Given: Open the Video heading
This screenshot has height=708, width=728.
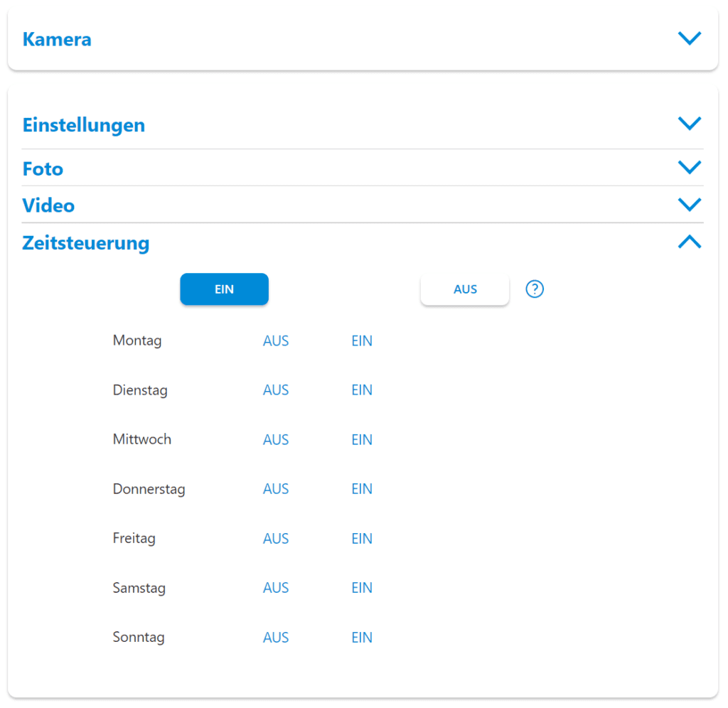Looking at the screenshot, I should [x=48, y=205].
